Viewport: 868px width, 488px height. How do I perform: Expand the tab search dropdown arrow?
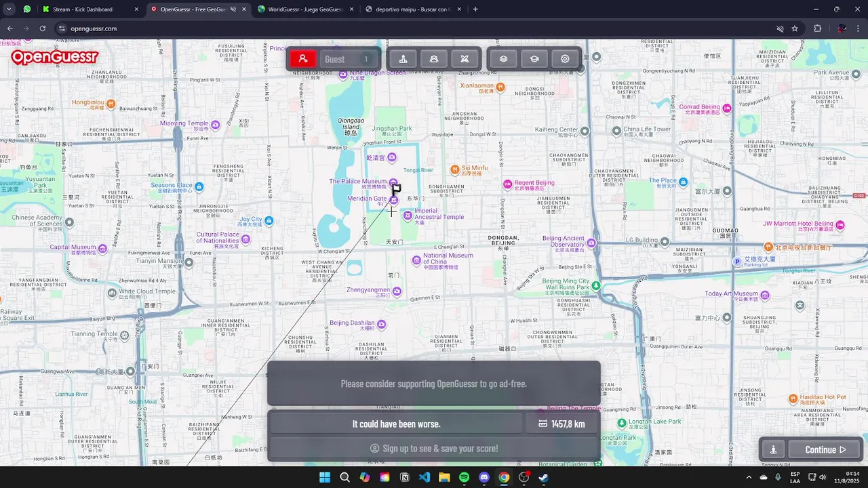point(9,9)
